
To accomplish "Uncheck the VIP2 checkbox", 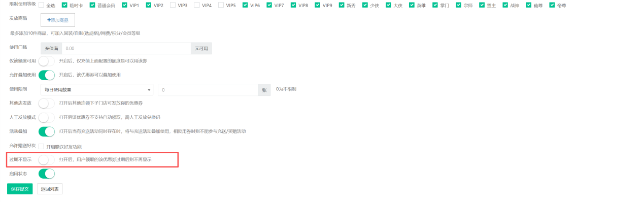I will click(x=148, y=5).
